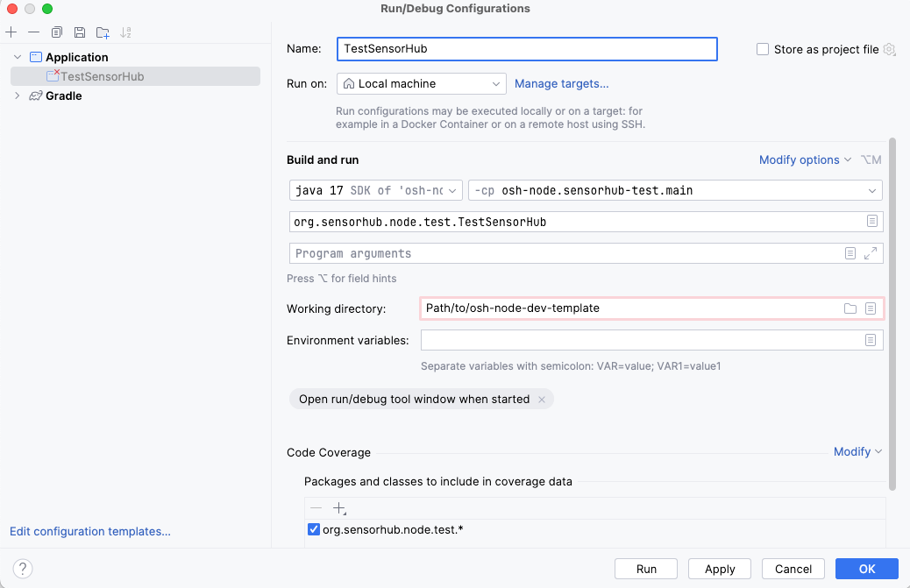This screenshot has width=910, height=588.
Task: Uncheck the org.sensorhub.node.test.* coverage package
Action: [313, 529]
